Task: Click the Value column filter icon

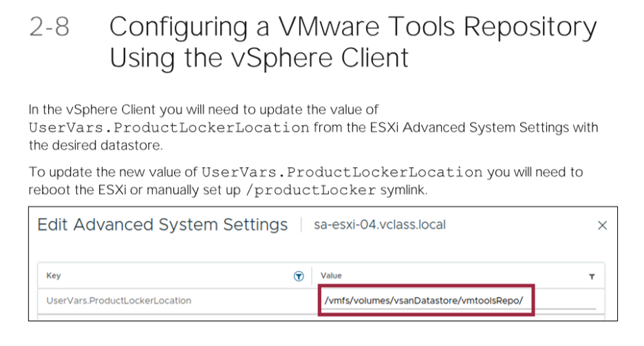Action: click(592, 277)
